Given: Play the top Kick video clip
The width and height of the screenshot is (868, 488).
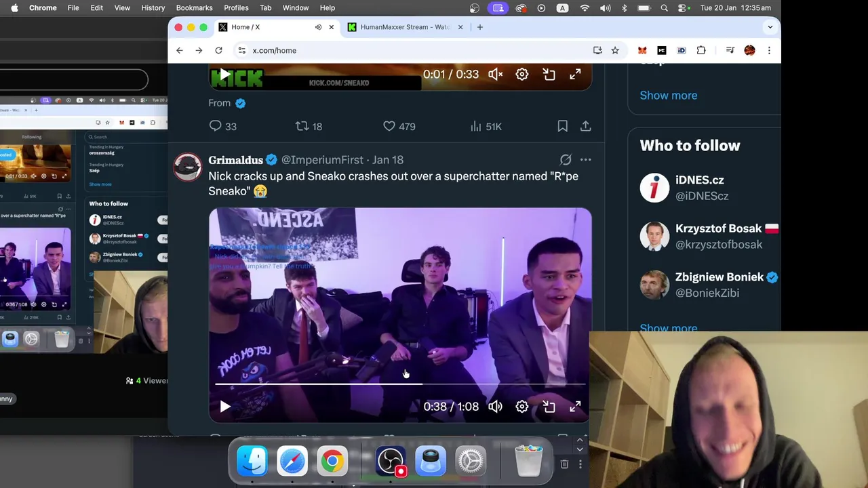Looking at the screenshot, I should [225, 75].
